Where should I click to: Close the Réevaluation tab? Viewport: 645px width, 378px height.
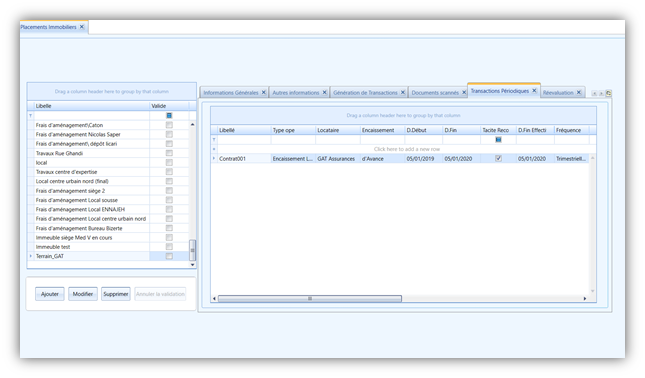coord(579,92)
